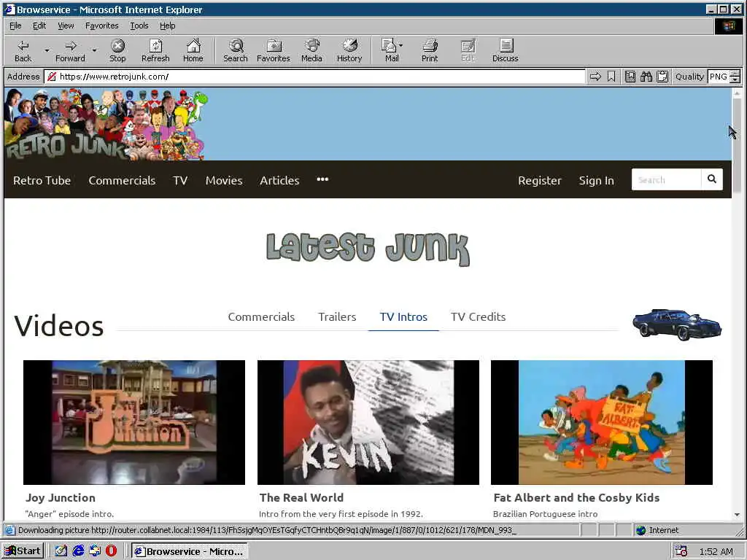Click Fat Albert and the Cosby Kids title
The height and width of the screenshot is (560, 747).
point(576,497)
